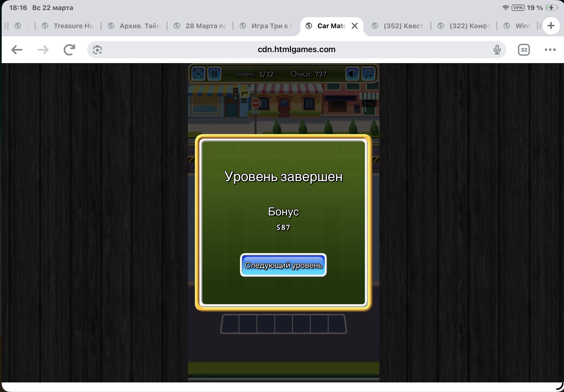Go forward to the next page
Viewport: 564px width, 392px height.
[x=43, y=50]
